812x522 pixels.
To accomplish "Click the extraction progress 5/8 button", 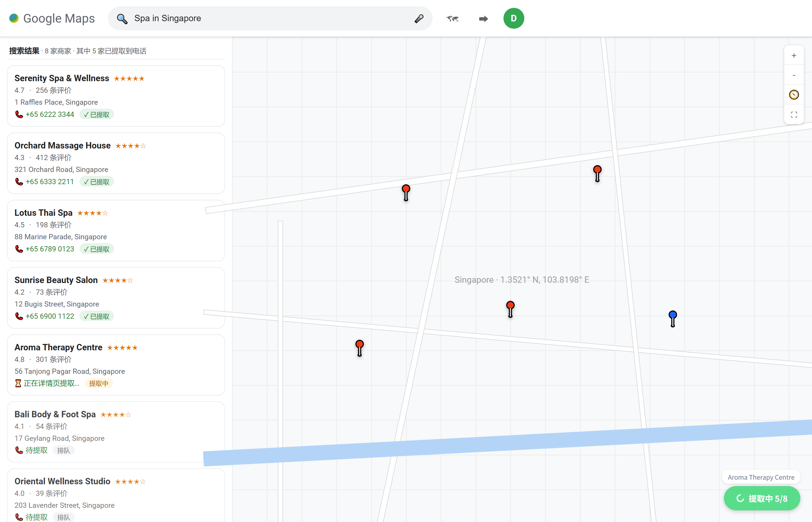I will point(762,498).
